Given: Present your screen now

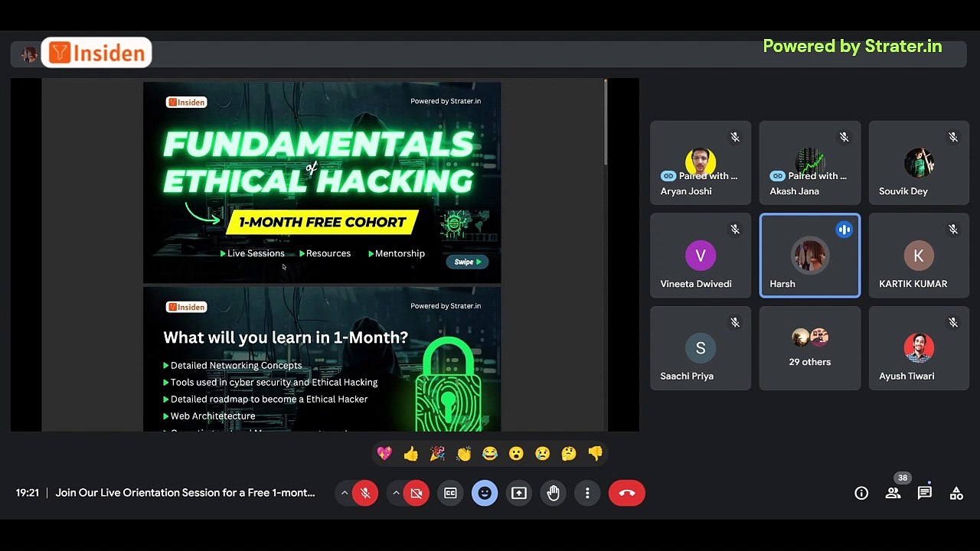Looking at the screenshot, I should pyautogui.click(x=519, y=494).
